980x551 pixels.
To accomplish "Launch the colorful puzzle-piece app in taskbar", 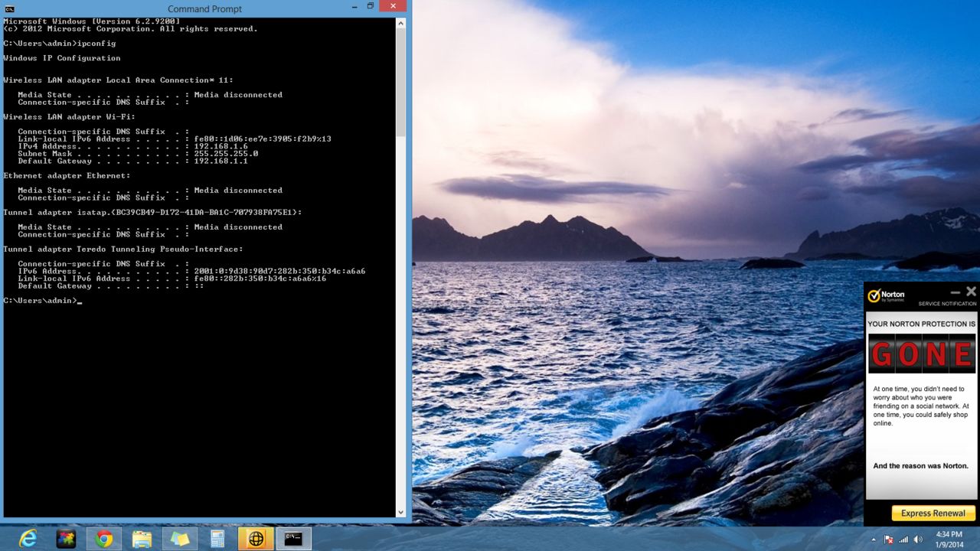I will [67, 539].
